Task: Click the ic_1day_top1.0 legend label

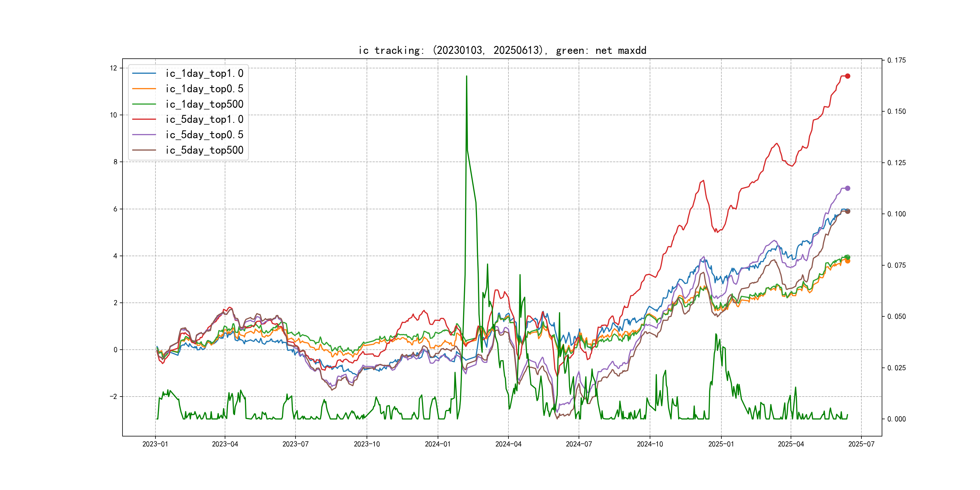Action: click(x=204, y=73)
